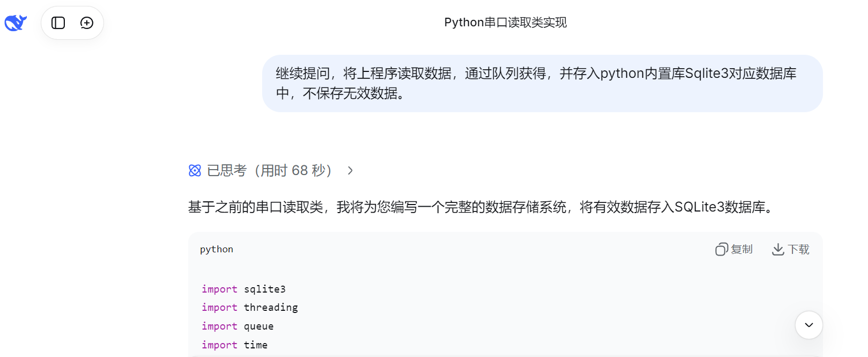Screen dimensions: 868x357
Task: Click the word SQLite3数据库 in the assistant reply
Action: pyautogui.click(x=719, y=207)
